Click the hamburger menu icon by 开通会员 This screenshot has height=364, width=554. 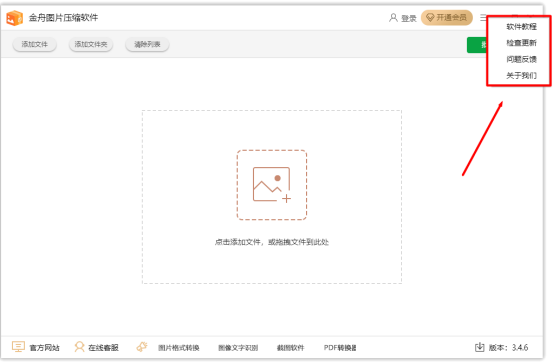(x=483, y=18)
